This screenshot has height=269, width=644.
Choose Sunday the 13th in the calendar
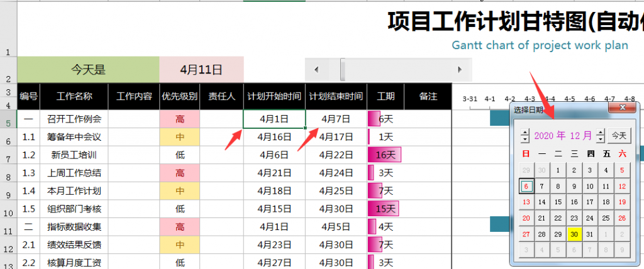point(526,202)
